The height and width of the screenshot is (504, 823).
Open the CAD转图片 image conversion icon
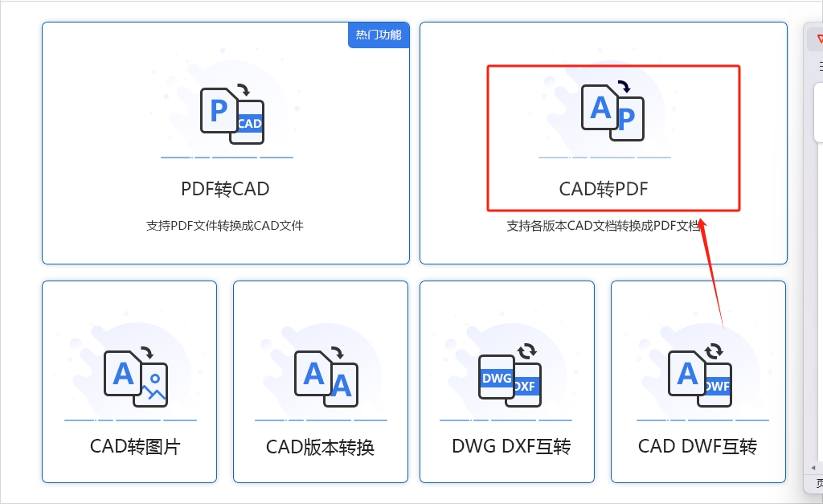pyautogui.click(x=136, y=376)
